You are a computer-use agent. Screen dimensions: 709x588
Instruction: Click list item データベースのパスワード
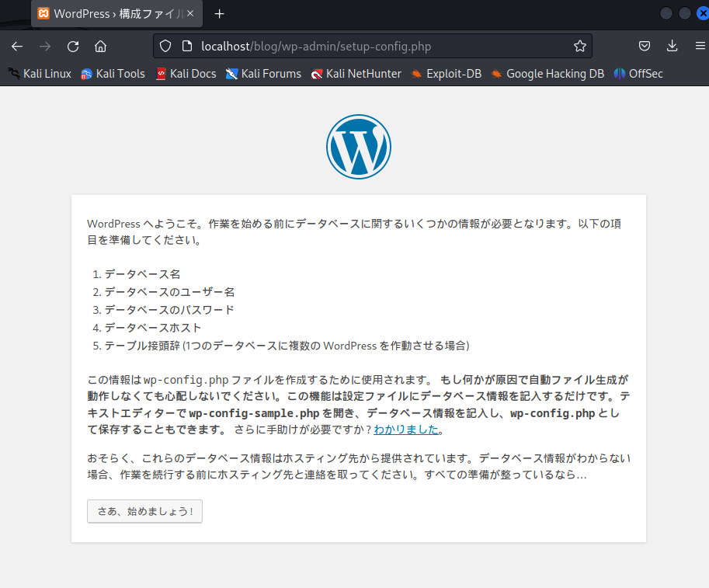pyautogui.click(x=169, y=310)
